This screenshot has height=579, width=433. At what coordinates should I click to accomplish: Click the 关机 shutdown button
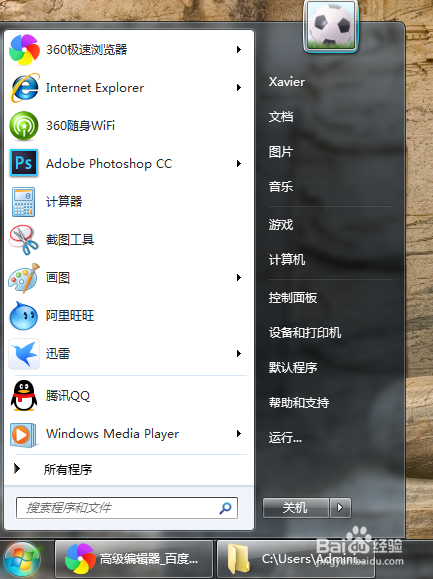pyautogui.click(x=296, y=508)
